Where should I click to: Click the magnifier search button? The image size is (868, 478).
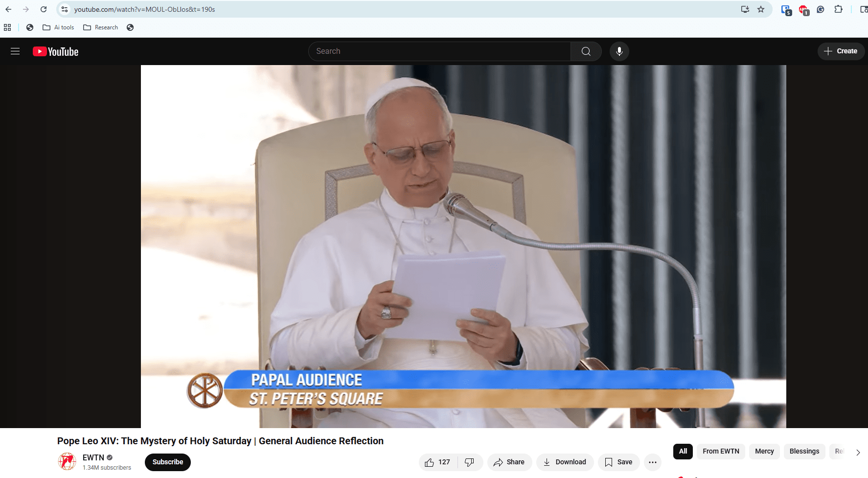(x=586, y=51)
